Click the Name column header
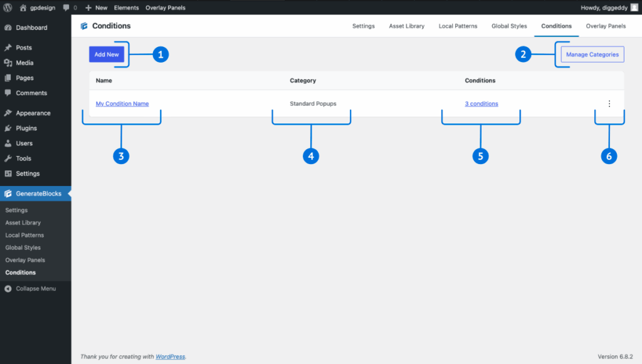Image resolution: width=642 pixels, height=364 pixels. tap(103, 81)
